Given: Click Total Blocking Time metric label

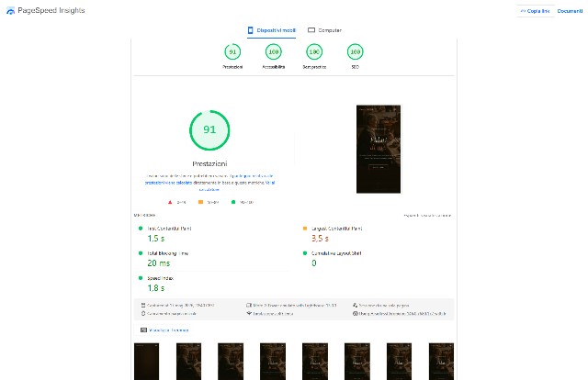Looking at the screenshot, I should (167, 253).
